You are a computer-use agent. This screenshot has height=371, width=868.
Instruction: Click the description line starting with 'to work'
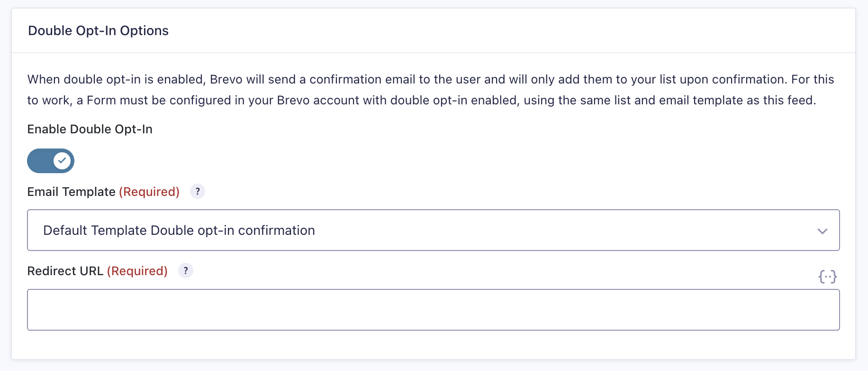tap(422, 100)
